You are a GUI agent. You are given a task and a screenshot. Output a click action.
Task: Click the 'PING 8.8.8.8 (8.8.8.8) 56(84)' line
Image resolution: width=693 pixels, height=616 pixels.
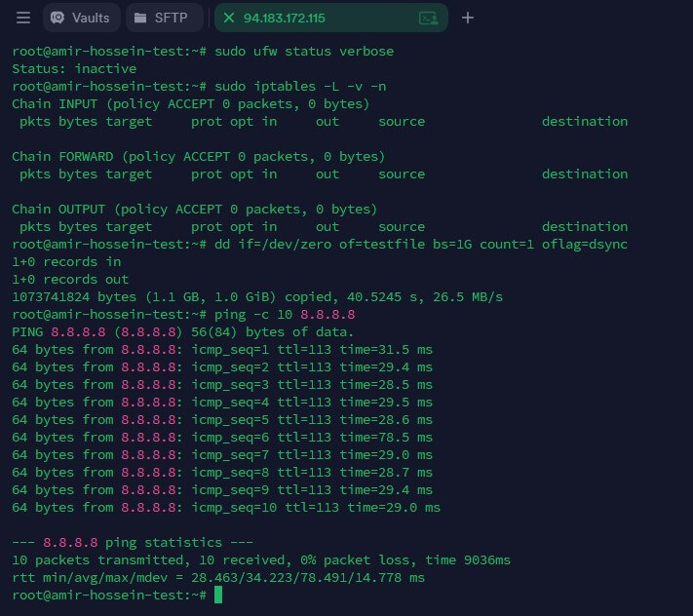click(x=183, y=331)
